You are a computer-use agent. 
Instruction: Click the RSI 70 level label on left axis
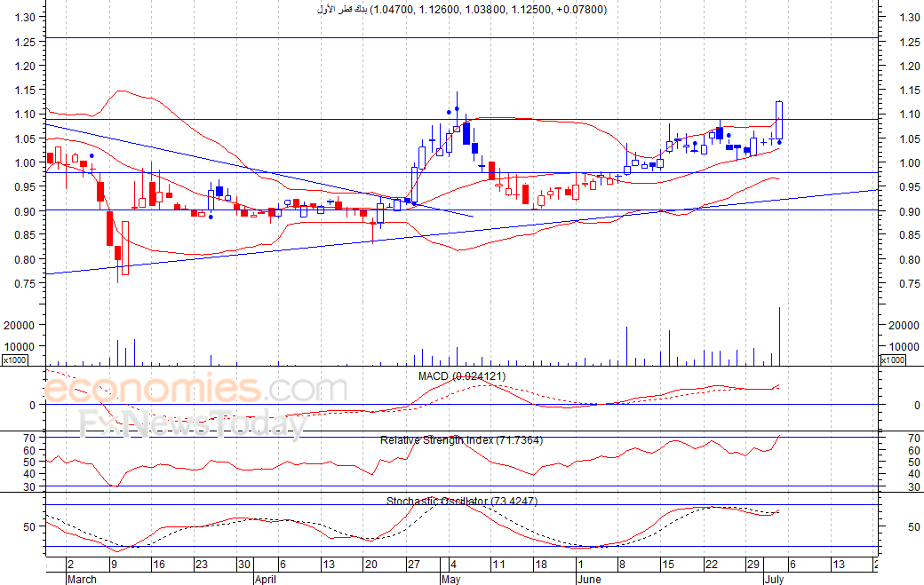(29, 438)
